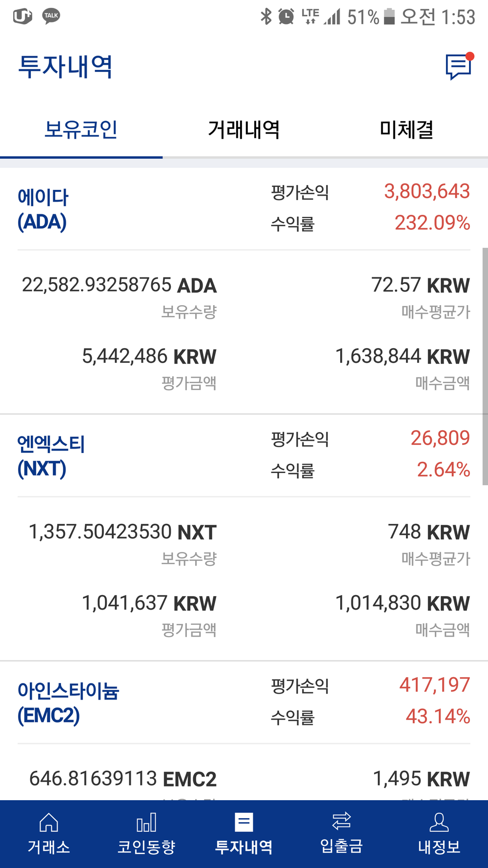Open 코인동향 chart icon
488x868 pixels.
pos(146,822)
